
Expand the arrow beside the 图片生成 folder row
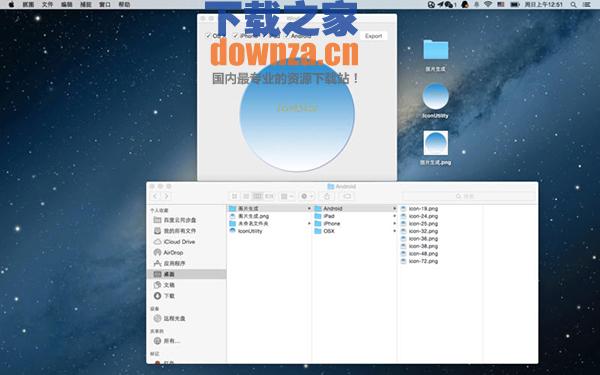click(309, 209)
